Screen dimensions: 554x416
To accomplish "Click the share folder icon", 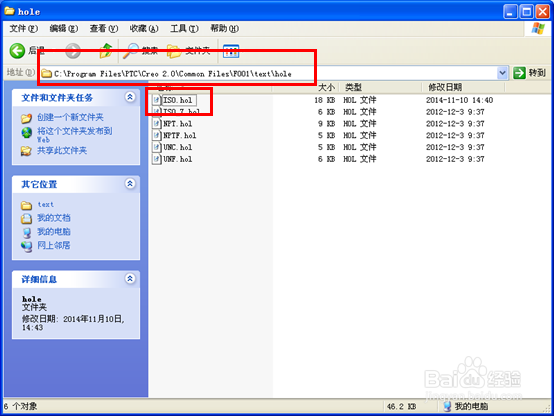I will coord(26,151).
